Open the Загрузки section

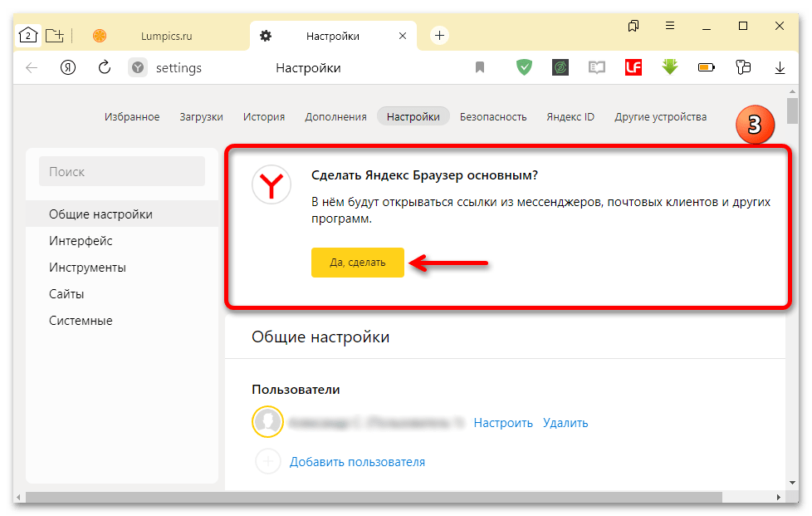point(201,116)
